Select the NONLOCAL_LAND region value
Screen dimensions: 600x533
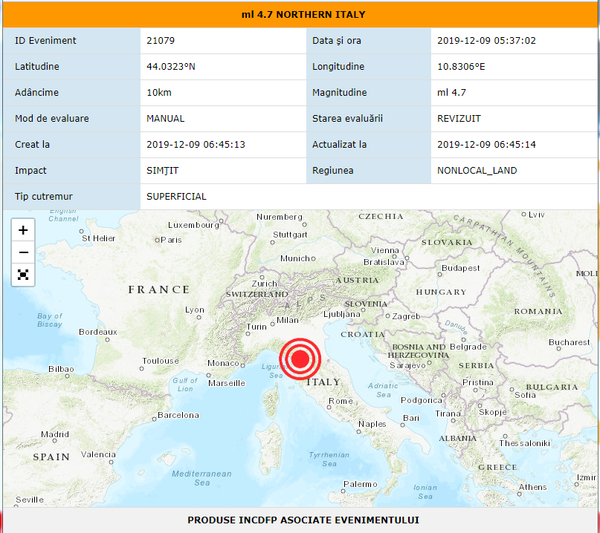[x=477, y=171]
